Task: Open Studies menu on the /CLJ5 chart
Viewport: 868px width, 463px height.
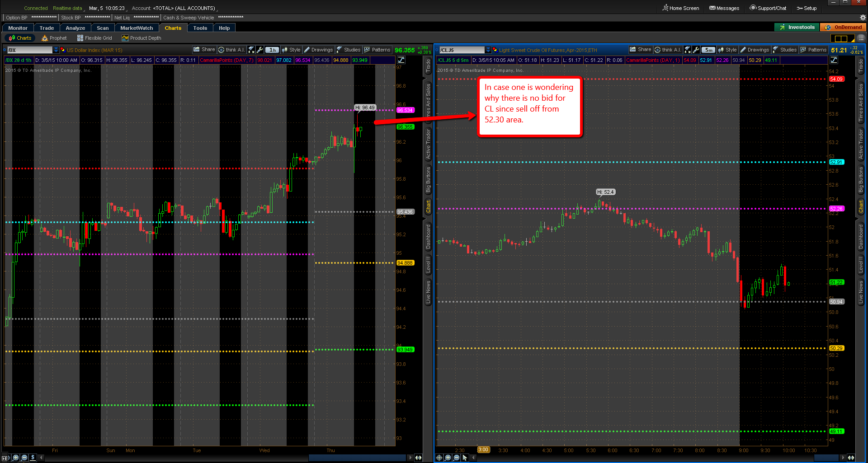Action: point(785,50)
